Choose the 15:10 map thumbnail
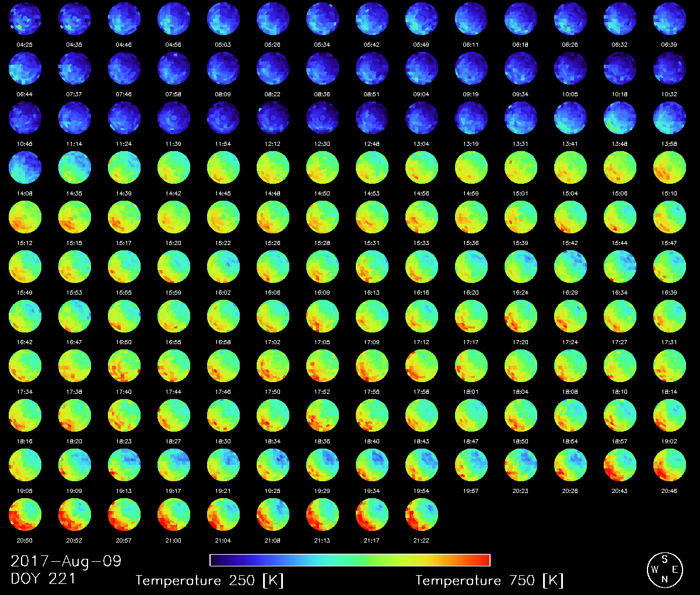Screen dimensions: 700x595 point(670,167)
